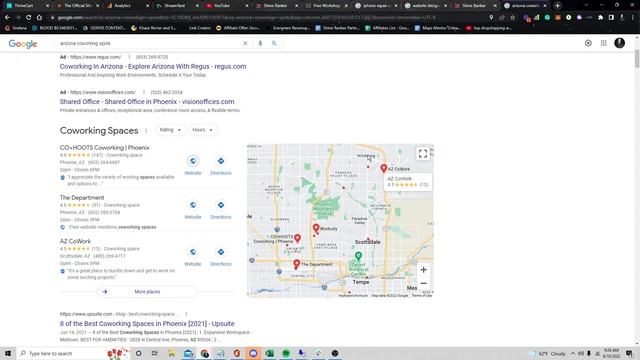This screenshot has height=360, width=640.
Task: Open the Windows Start menu
Action: (8, 353)
